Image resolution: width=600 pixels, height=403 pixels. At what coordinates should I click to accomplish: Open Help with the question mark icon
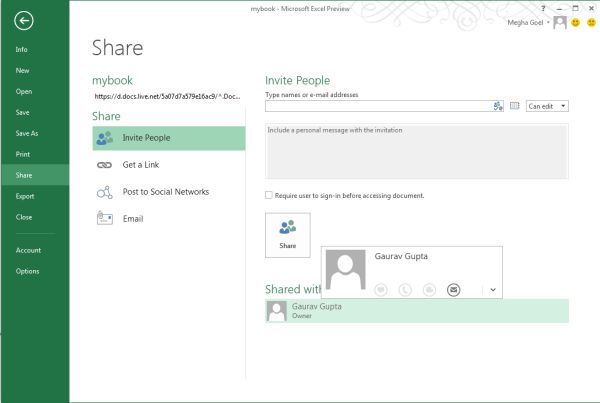pos(543,8)
